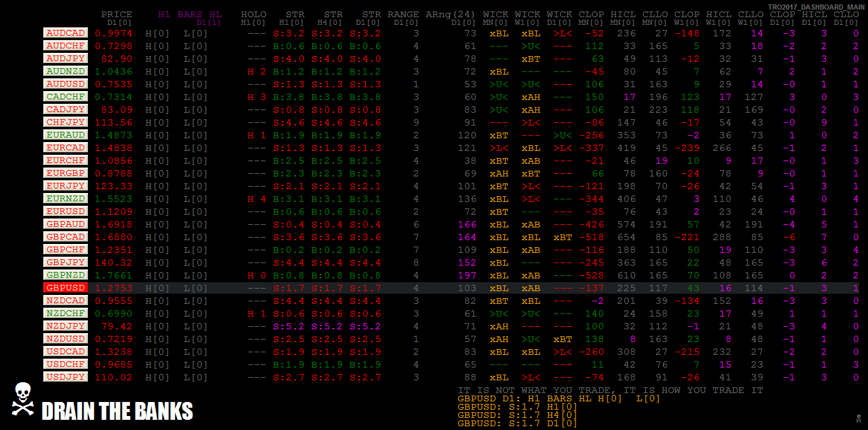Click the USDJPY symbol button
The width and height of the screenshot is (868, 430).
click(x=66, y=376)
